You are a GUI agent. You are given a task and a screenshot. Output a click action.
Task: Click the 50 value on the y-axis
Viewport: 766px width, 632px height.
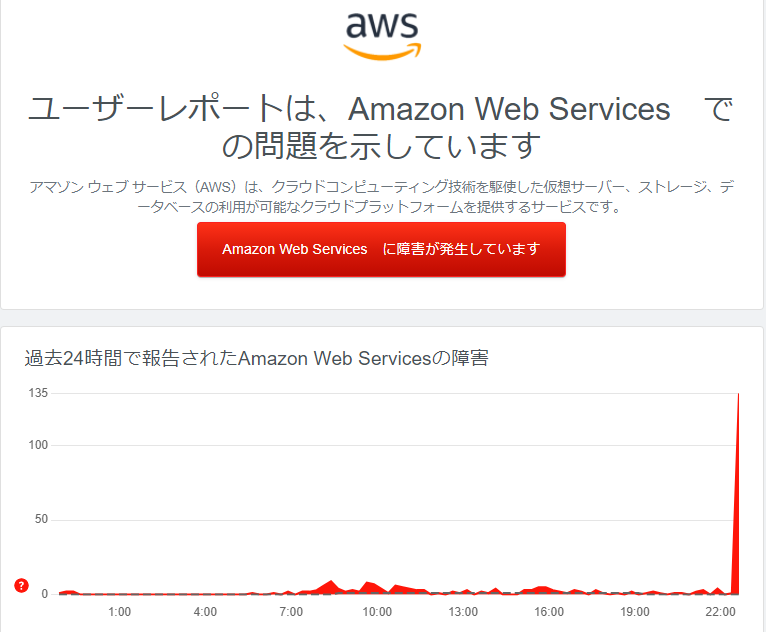[x=41, y=520]
